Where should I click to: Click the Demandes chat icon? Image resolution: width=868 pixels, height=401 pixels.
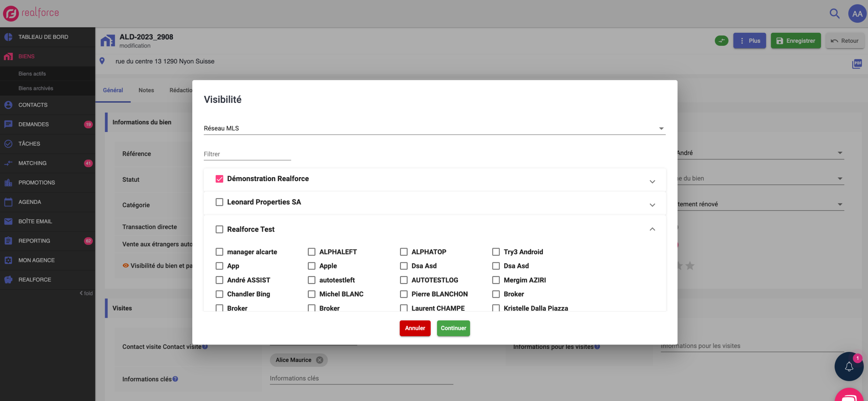pos(8,124)
